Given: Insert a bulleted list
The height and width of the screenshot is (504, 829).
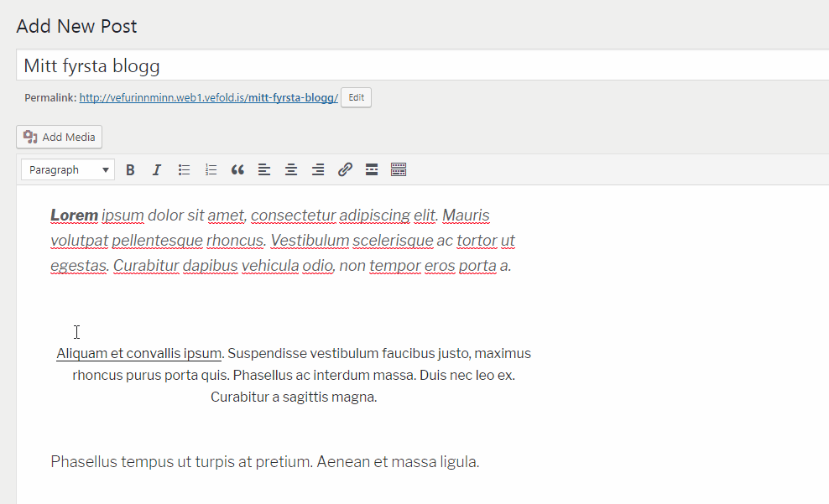Looking at the screenshot, I should [184, 170].
